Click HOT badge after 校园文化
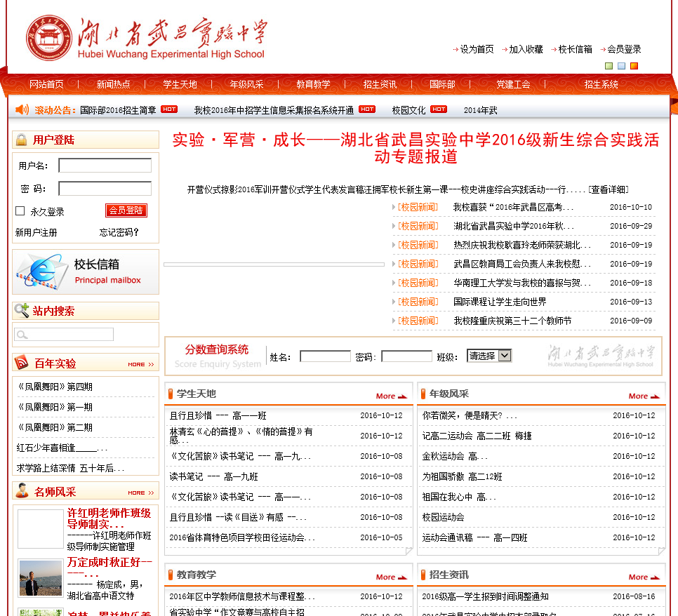 tap(439, 109)
